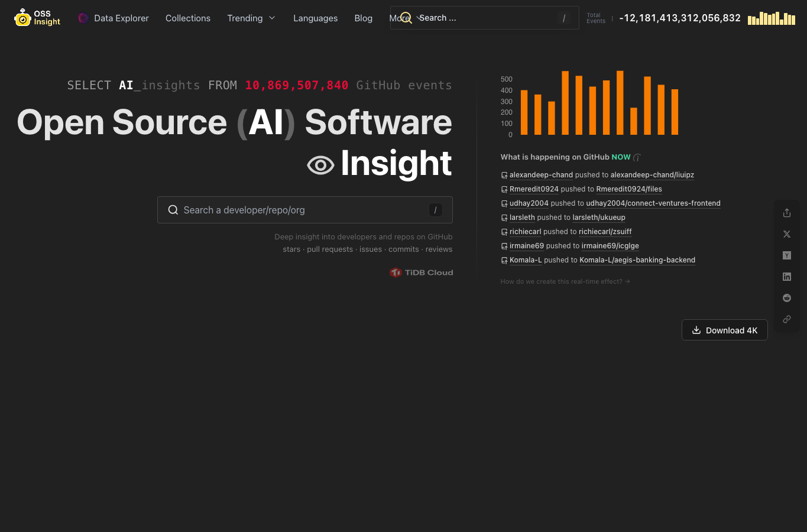Screen dimensions: 807x532
Task: Click the OSS Insight logo
Action: coord(37,18)
